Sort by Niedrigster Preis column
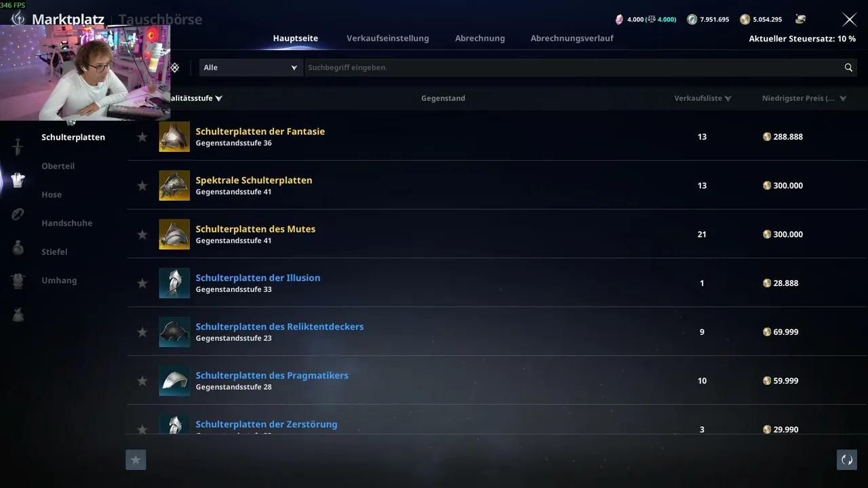This screenshot has width=868, height=488. click(804, 98)
